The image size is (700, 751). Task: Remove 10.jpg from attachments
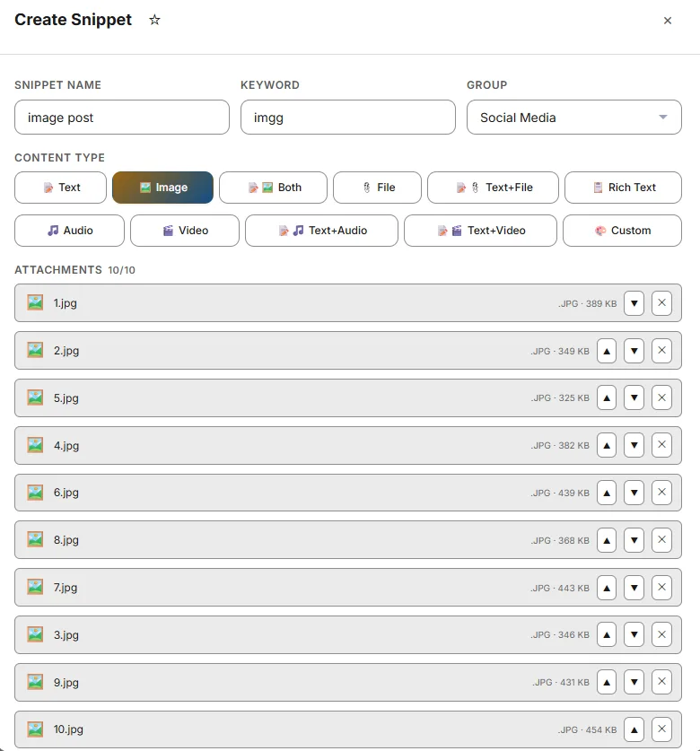click(661, 729)
